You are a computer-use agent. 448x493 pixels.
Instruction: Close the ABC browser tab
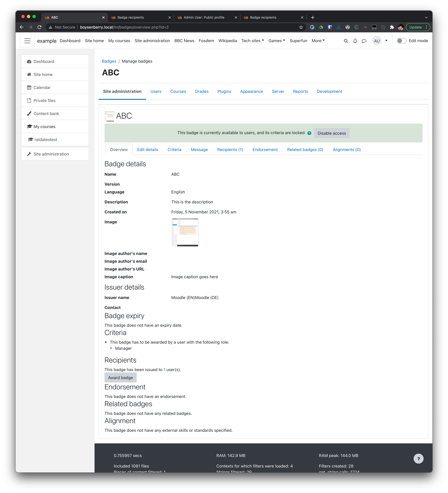[103, 17]
